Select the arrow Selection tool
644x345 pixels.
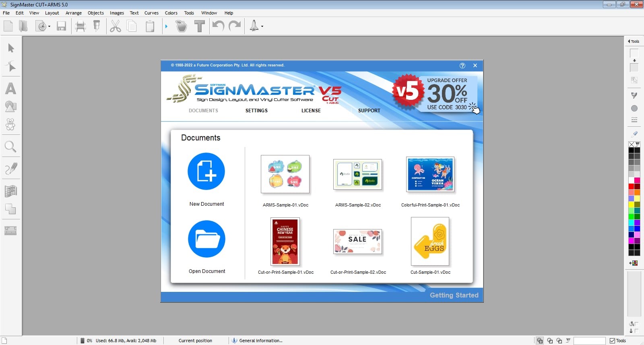point(11,48)
